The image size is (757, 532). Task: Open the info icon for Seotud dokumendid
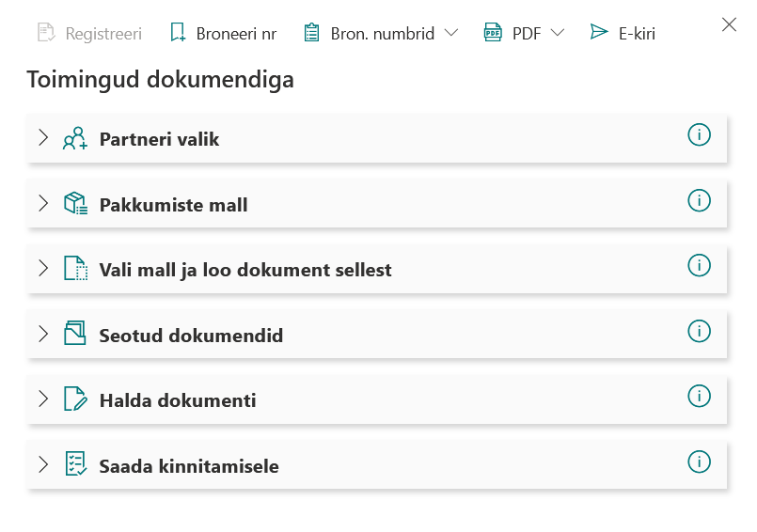click(699, 331)
